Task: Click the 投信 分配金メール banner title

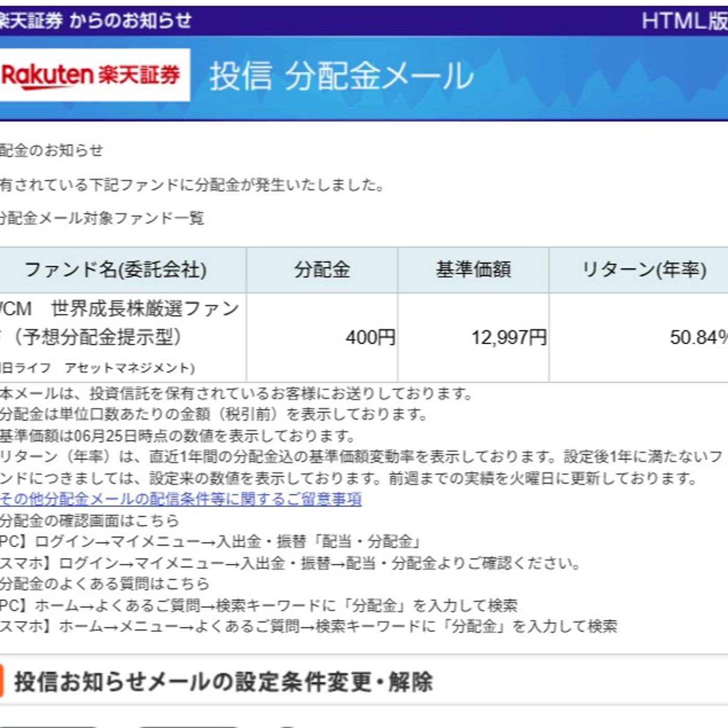Action: [x=342, y=76]
